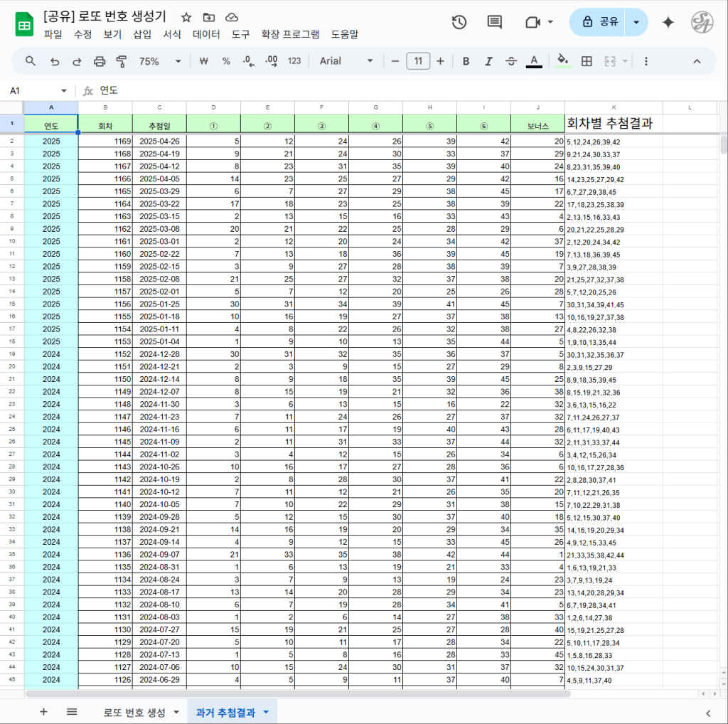Open the comments panel icon
Image resolution: width=728 pixels, height=724 pixels.
click(x=494, y=22)
